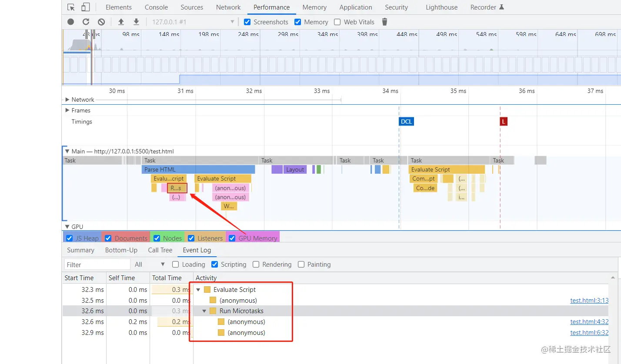Open the Elements tab
This screenshot has height=364, width=621.
pyautogui.click(x=119, y=7)
